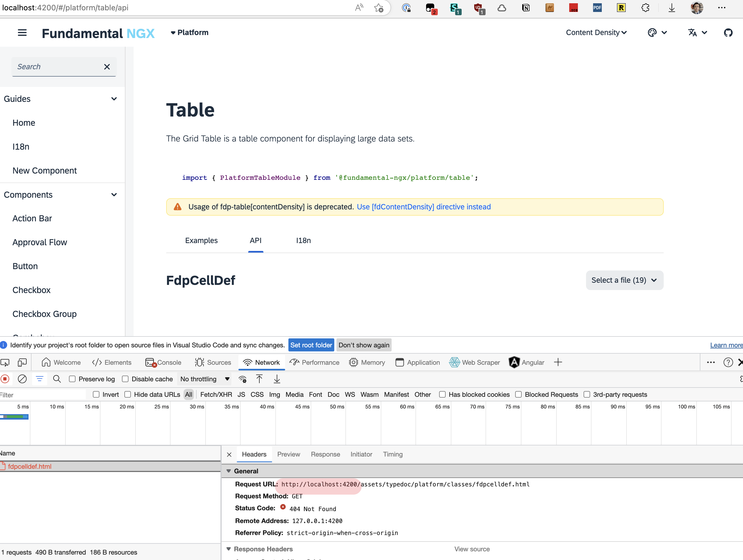
Task: Open the hamburger navigation menu
Action: (x=22, y=33)
